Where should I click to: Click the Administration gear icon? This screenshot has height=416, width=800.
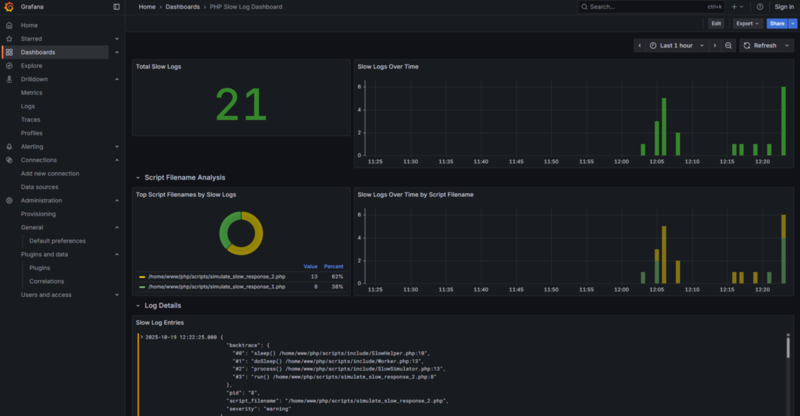tap(9, 201)
